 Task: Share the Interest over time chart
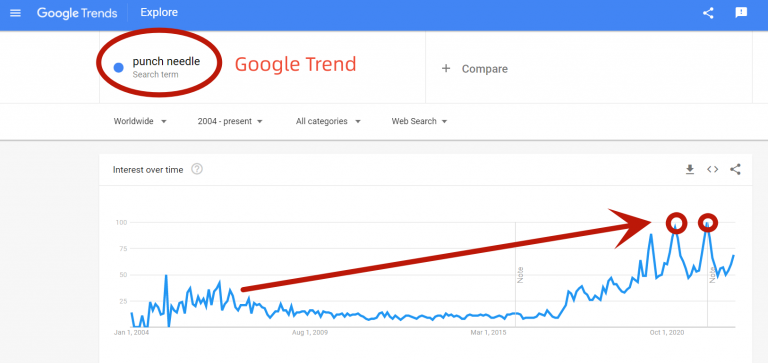pos(735,169)
